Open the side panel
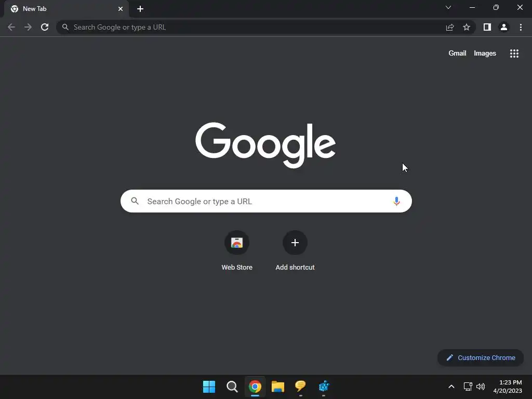The height and width of the screenshot is (399, 532). [487, 27]
